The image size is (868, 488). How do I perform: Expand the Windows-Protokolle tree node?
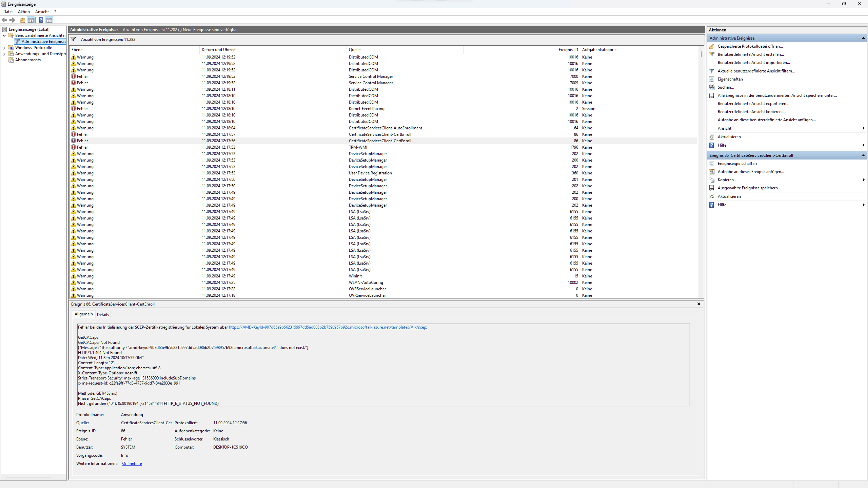coord(4,48)
